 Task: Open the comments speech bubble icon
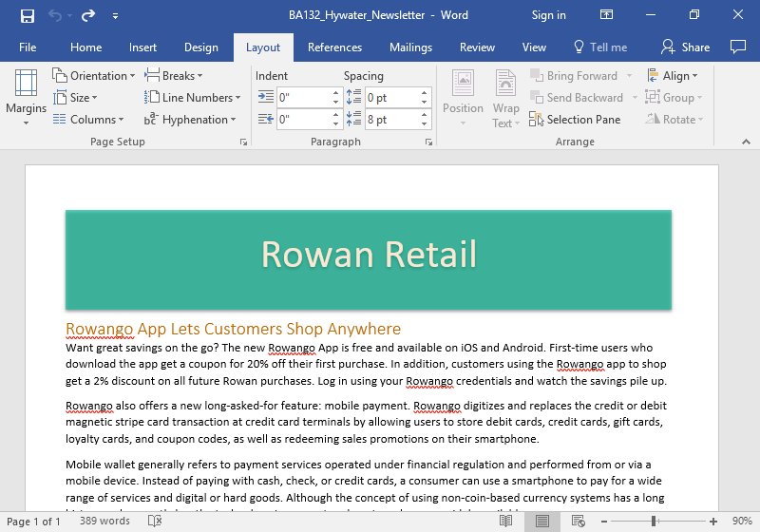click(737, 47)
